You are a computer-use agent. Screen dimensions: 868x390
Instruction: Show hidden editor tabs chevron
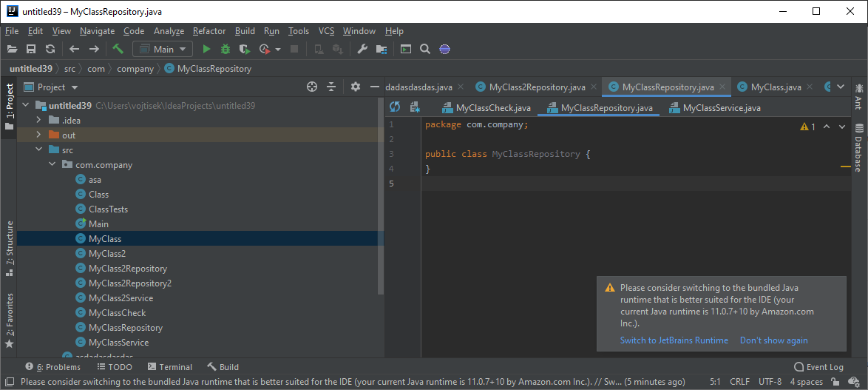(841, 87)
